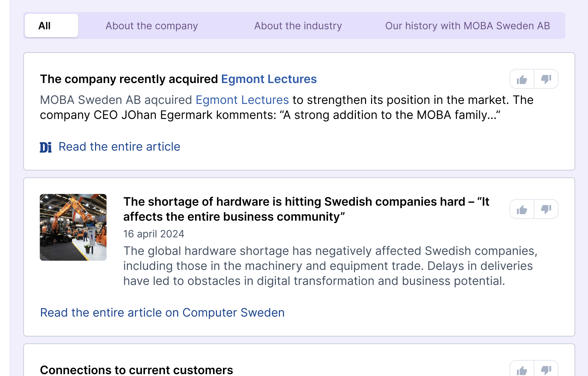This screenshot has width=588, height=376.
Task: Click the 16 april 2024 article date
Action: point(154,234)
